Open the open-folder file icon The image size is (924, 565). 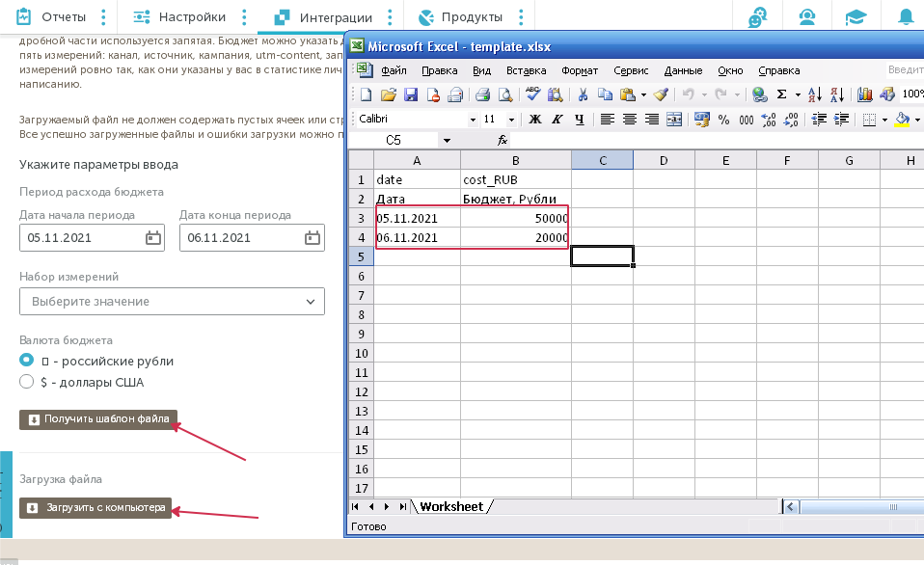(x=388, y=94)
